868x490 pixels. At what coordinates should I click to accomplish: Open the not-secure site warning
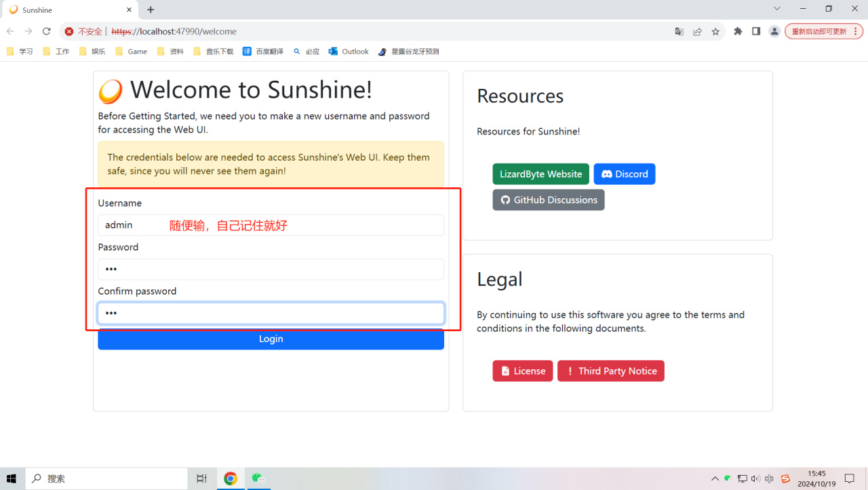pyautogui.click(x=83, y=31)
